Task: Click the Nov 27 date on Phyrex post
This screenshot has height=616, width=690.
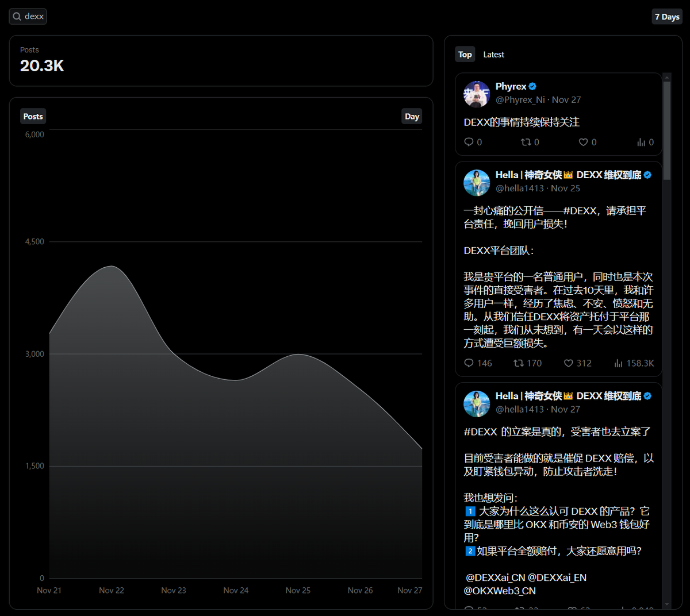Action: (x=566, y=100)
